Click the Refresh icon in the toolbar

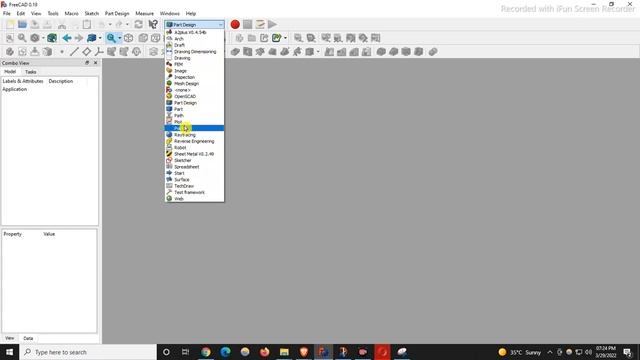(x=139, y=24)
